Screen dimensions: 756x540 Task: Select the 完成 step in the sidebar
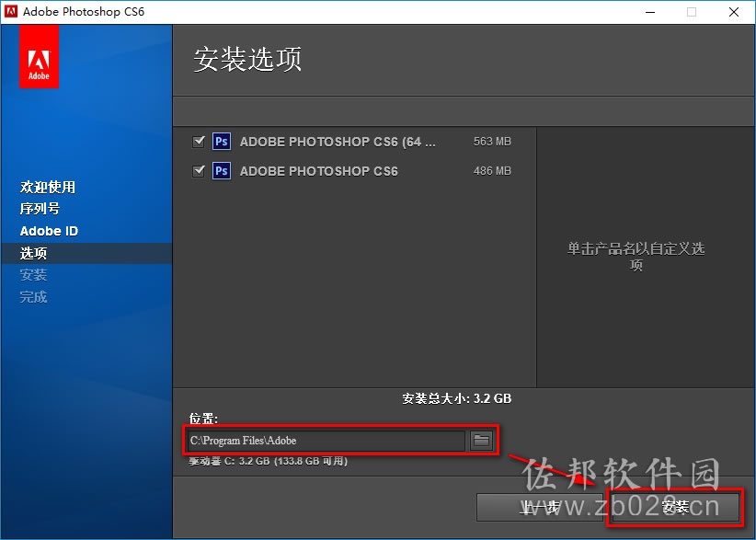[x=33, y=296]
